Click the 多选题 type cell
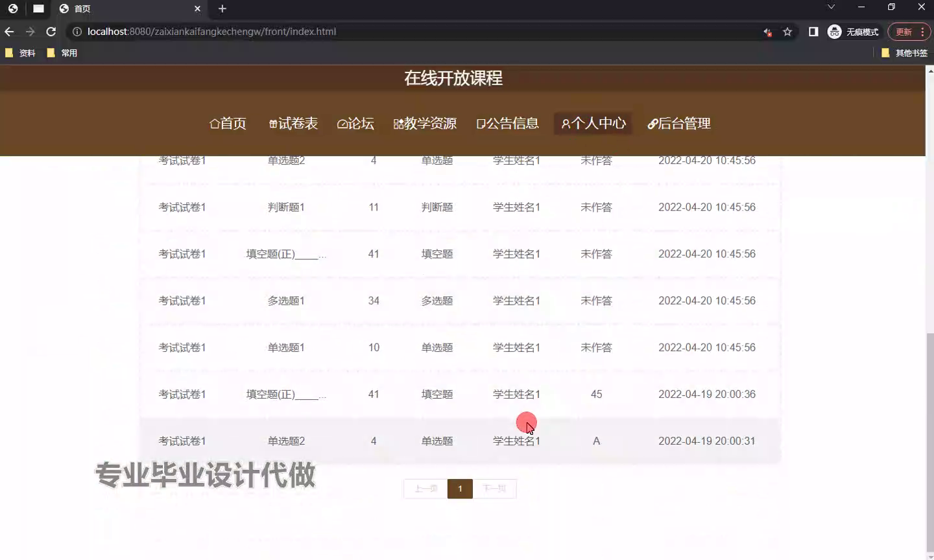 click(437, 301)
